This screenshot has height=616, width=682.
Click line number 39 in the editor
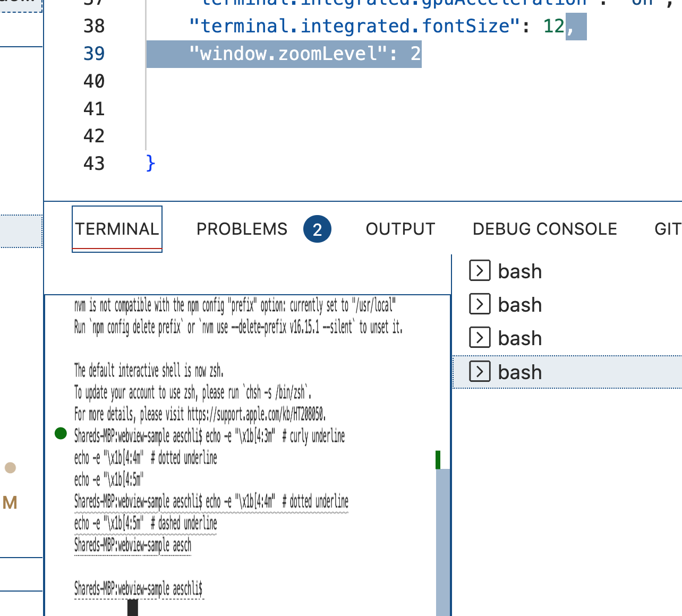(93, 53)
